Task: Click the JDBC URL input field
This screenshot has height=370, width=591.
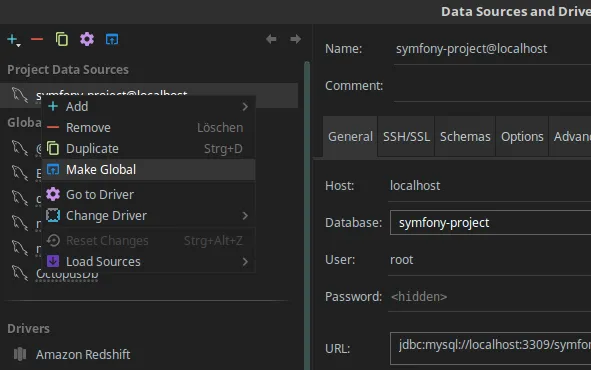Action: (x=490, y=349)
